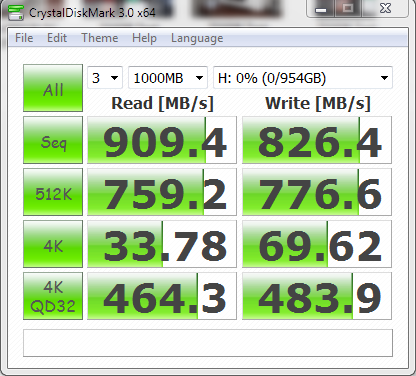Viewport: 416px width, 376px height.
Task: Select the 4K read result 33.78
Action: [162, 244]
